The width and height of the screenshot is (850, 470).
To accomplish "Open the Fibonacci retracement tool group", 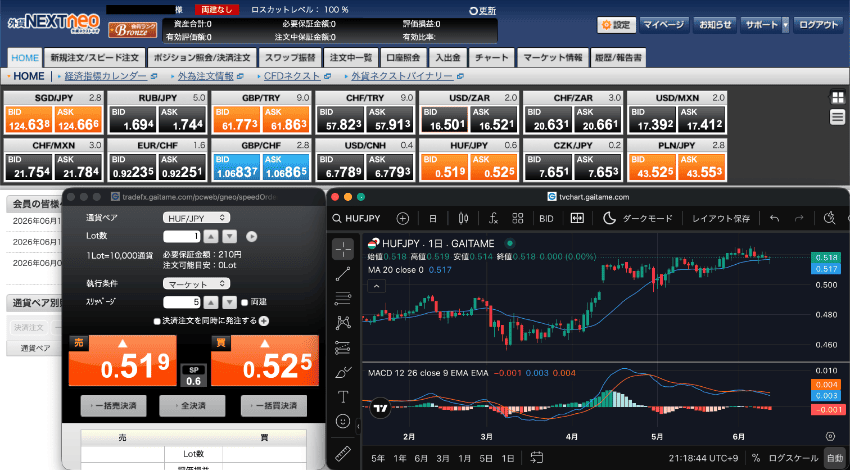I will (x=343, y=298).
